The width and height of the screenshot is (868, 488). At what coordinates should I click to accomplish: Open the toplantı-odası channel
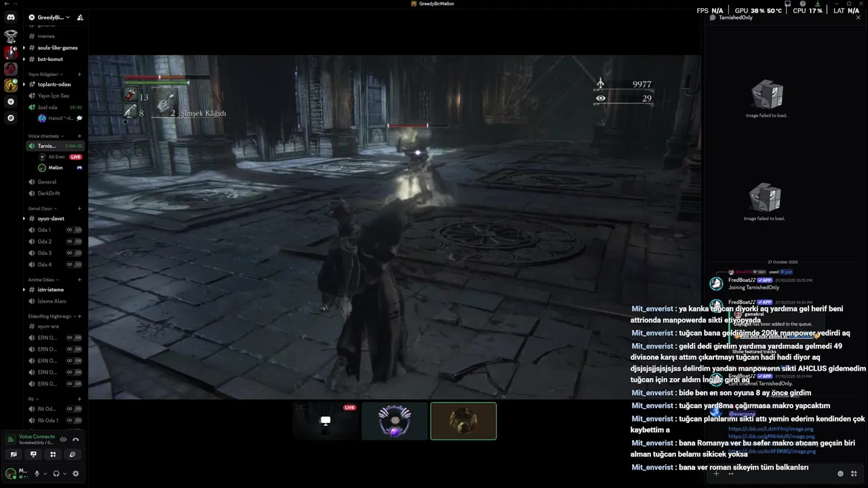54,84
